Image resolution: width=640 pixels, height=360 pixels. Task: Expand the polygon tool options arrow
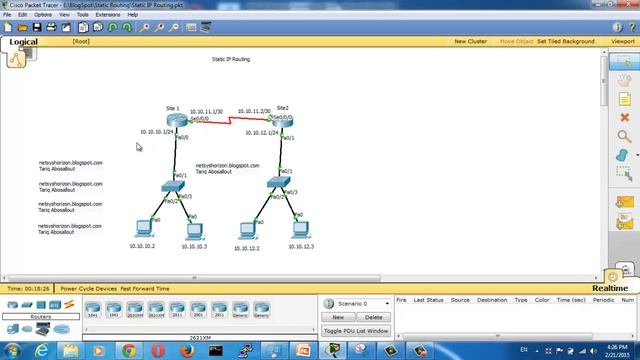(637, 155)
